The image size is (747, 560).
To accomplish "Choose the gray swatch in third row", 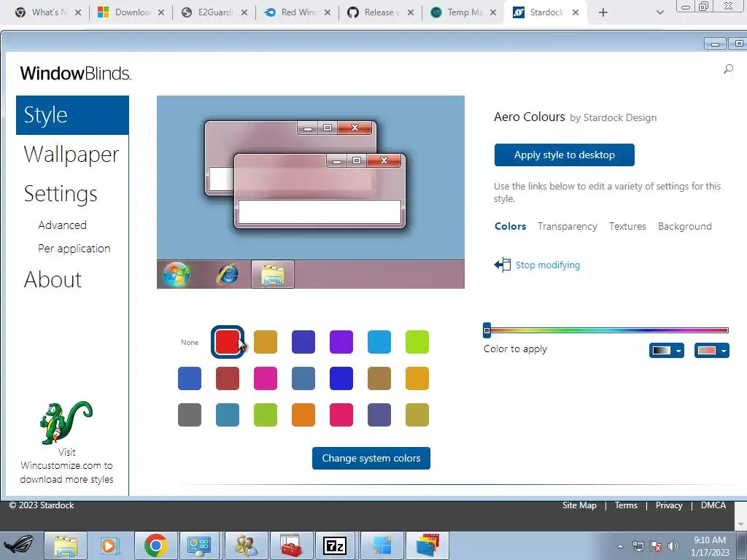I will point(190,415).
